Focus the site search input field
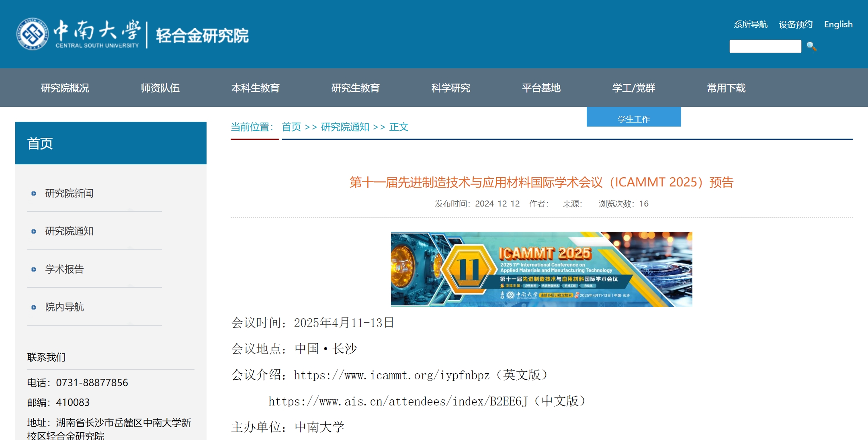Viewport: 868px width, 440px height. (765, 47)
